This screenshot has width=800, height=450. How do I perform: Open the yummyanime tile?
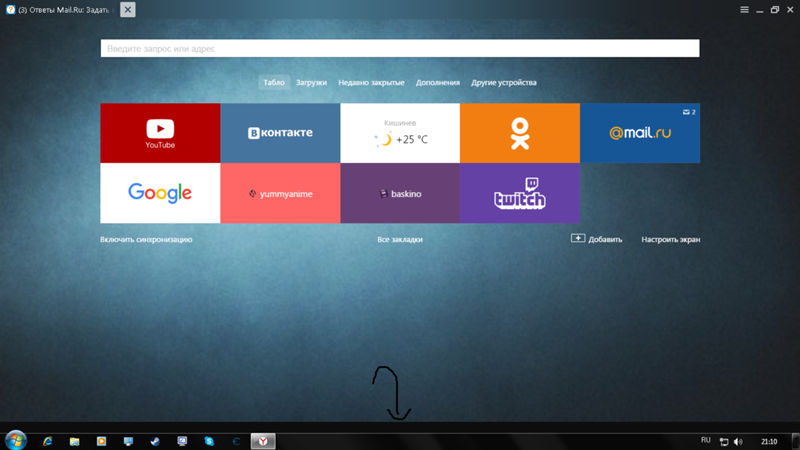pyautogui.click(x=280, y=193)
